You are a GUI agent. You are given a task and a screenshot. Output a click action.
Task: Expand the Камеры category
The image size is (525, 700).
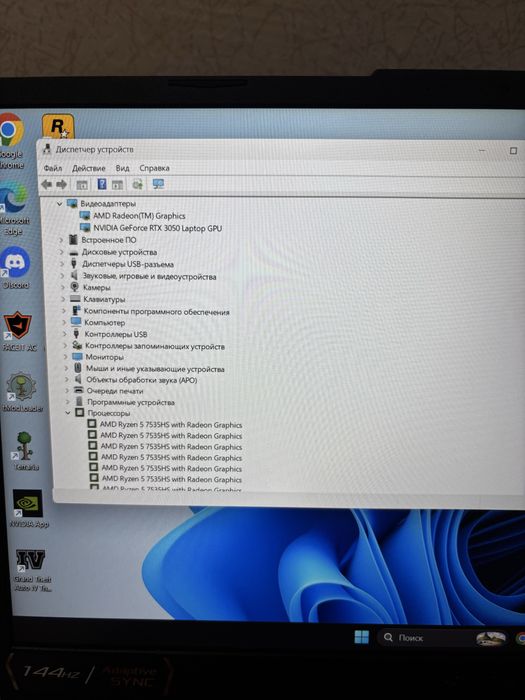(63, 288)
